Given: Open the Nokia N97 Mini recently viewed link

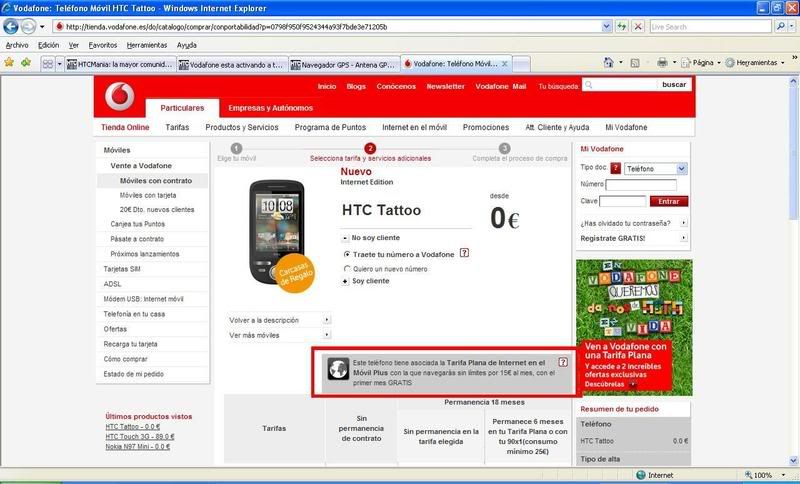Looking at the screenshot, I should point(137,447).
